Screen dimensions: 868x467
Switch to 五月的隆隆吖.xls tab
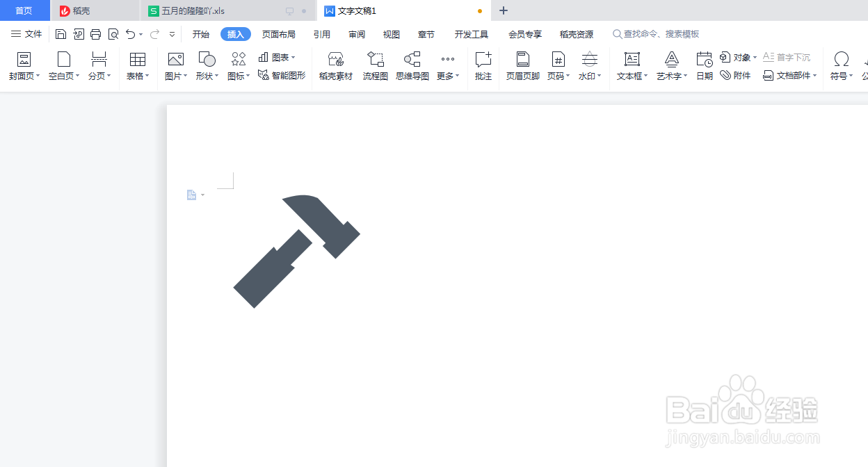tap(227, 11)
